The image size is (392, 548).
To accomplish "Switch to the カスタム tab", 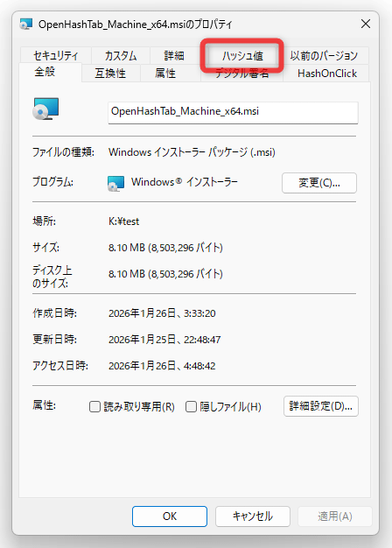I will (x=121, y=55).
